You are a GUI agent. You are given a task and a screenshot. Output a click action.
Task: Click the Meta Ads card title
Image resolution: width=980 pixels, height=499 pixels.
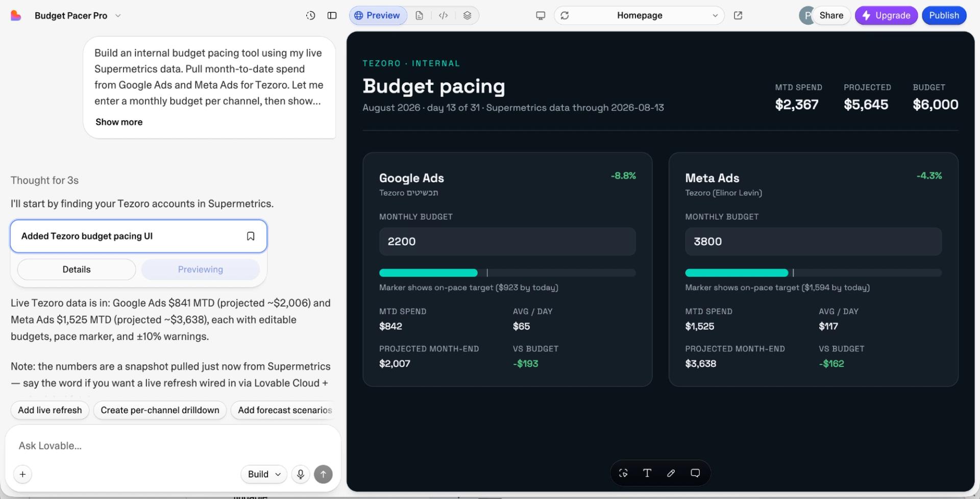pos(712,178)
